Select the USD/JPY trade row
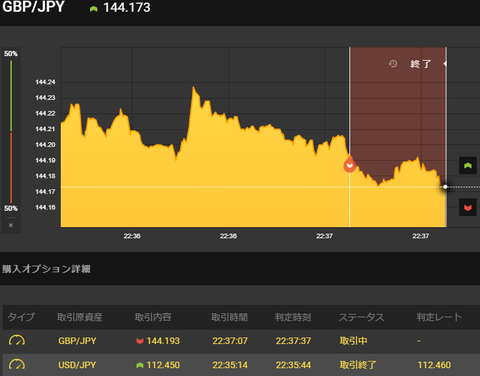480x376 pixels. (241, 365)
